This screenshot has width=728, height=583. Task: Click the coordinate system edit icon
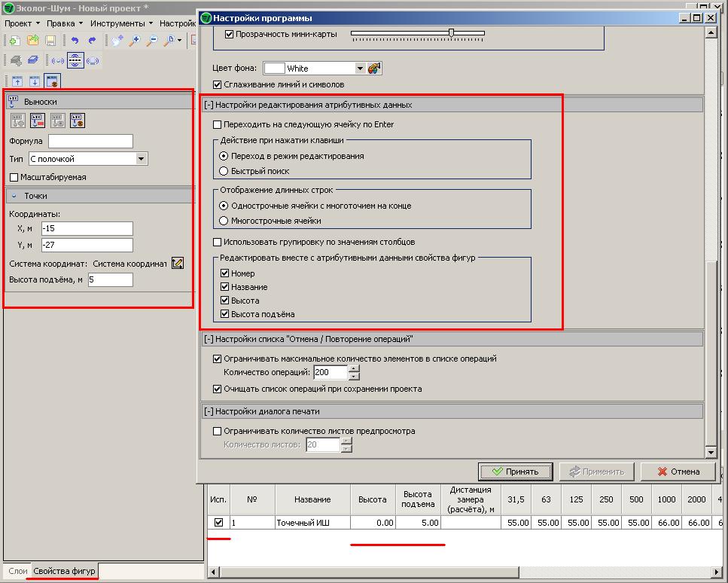(x=178, y=263)
